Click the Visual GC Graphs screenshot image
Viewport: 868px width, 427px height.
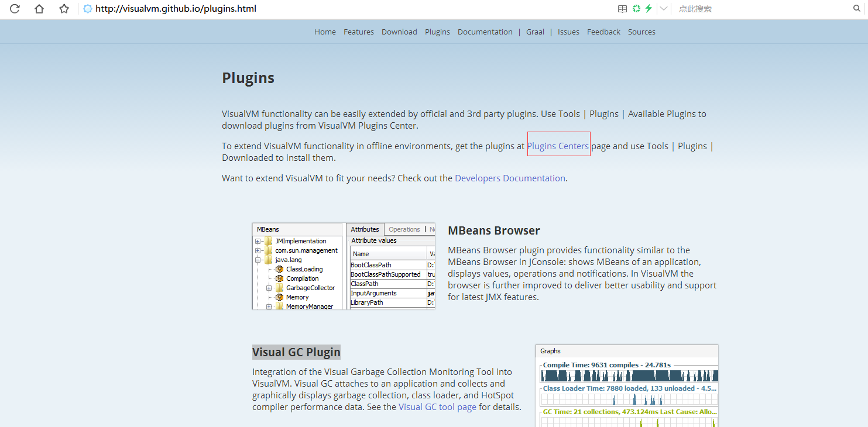[x=627, y=385]
